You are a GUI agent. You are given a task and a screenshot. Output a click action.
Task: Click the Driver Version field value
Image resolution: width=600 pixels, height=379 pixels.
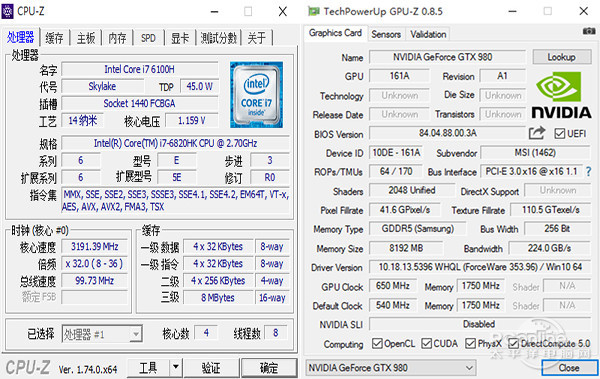click(x=480, y=266)
